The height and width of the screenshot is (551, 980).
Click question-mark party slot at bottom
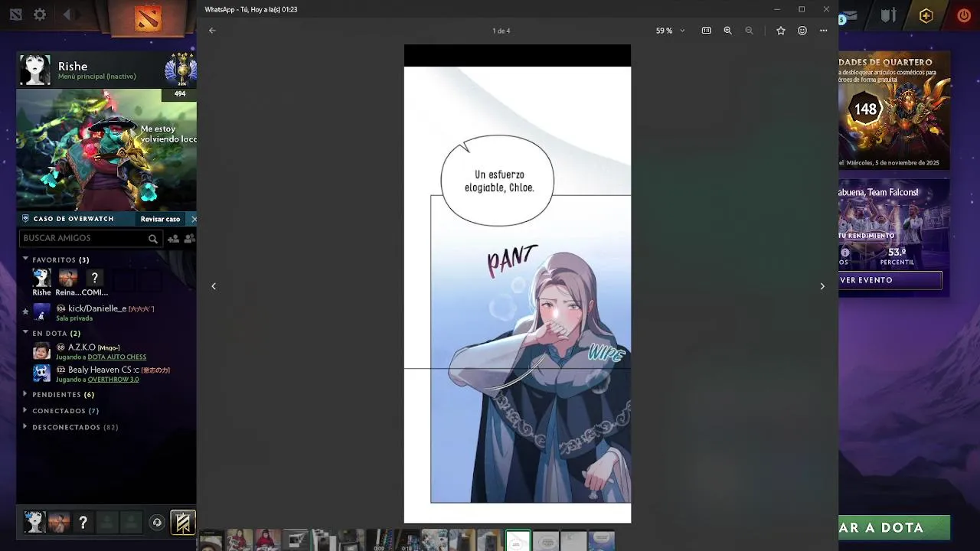pyautogui.click(x=83, y=522)
